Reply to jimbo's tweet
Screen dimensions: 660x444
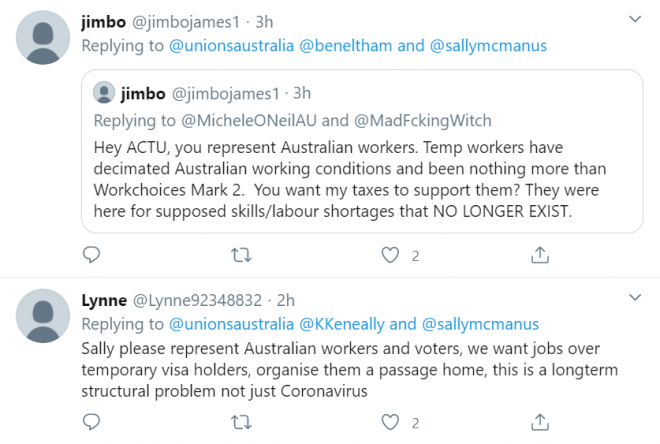coord(92,256)
